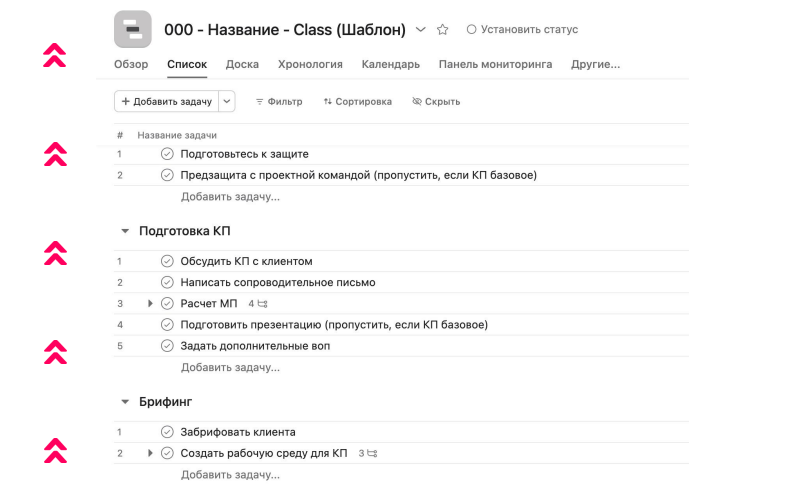Mark Подготовьтесь к защите as complete
799x487 pixels.
click(167, 154)
